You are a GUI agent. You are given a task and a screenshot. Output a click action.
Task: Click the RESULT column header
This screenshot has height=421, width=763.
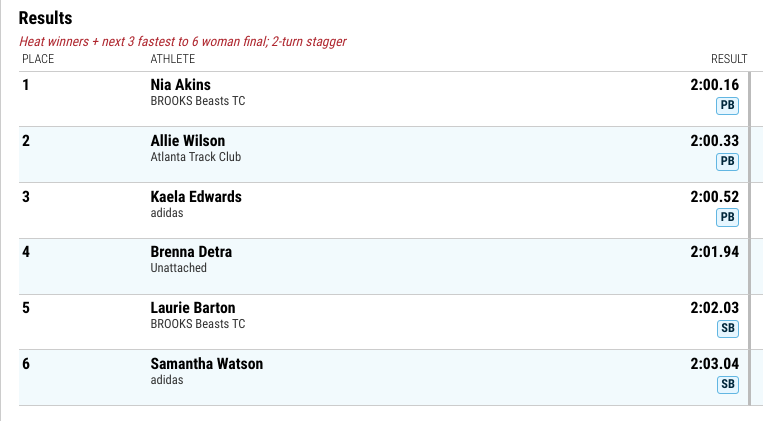tap(729, 59)
